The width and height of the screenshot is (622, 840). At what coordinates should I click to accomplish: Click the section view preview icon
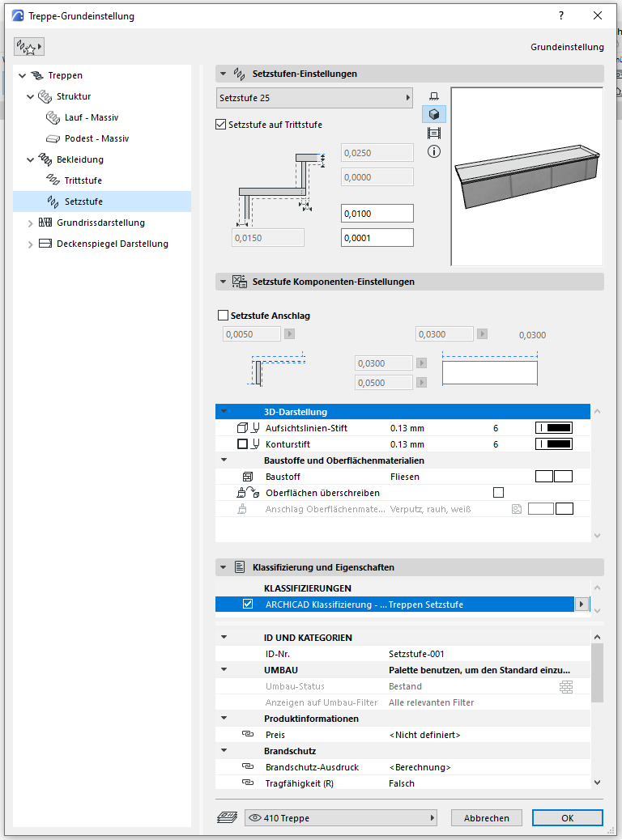click(433, 133)
